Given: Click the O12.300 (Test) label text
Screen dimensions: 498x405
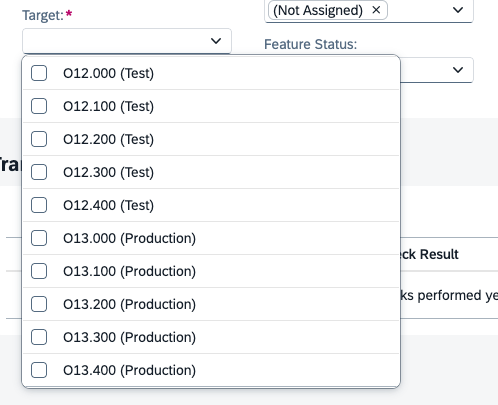Looking at the screenshot, I should click(x=109, y=172).
